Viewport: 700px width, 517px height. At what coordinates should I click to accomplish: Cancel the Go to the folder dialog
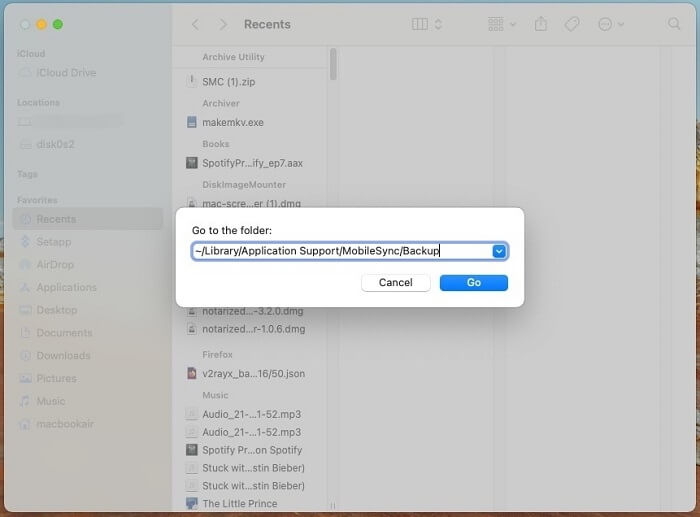(396, 283)
